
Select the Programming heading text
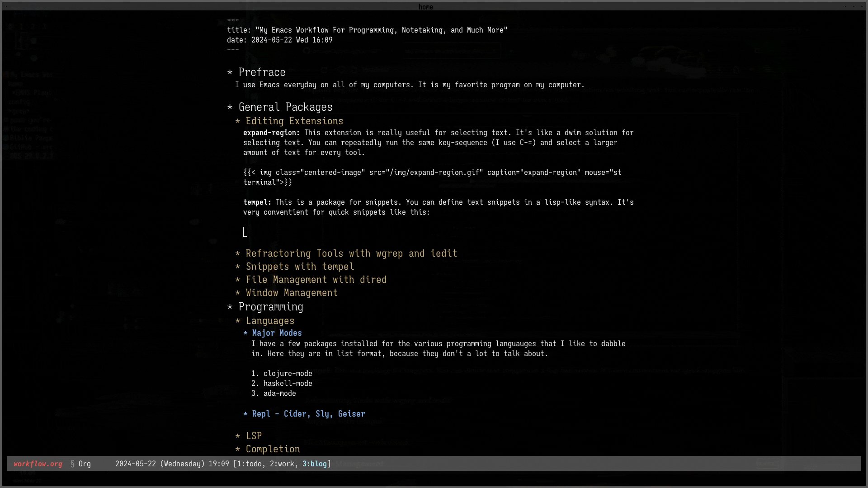pos(271,307)
